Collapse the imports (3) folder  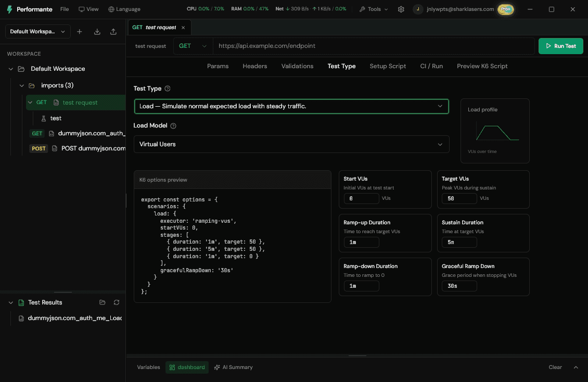[22, 85]
